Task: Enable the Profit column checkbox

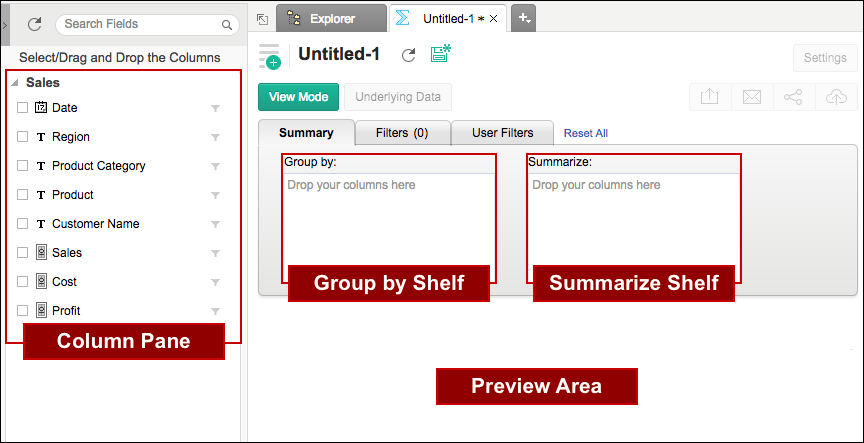Action: click(x=22, y=310)
